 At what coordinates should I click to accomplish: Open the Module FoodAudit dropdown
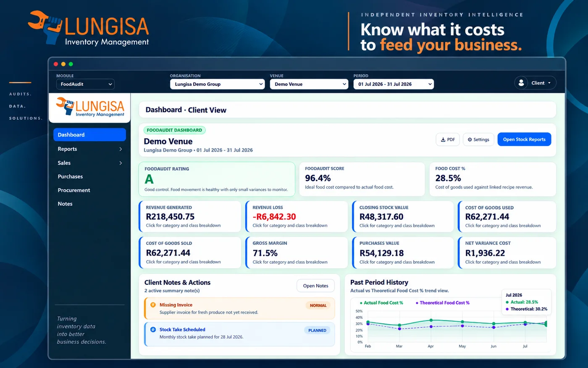(85, 84)
